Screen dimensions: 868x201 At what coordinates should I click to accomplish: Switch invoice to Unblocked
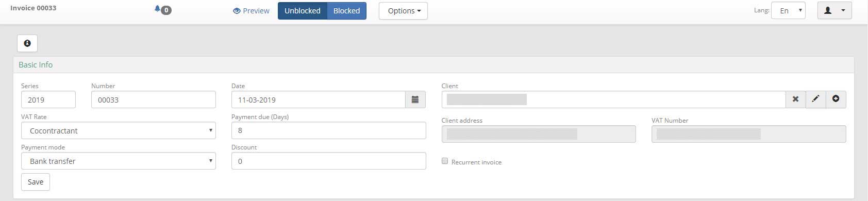(x=303, y=11)
